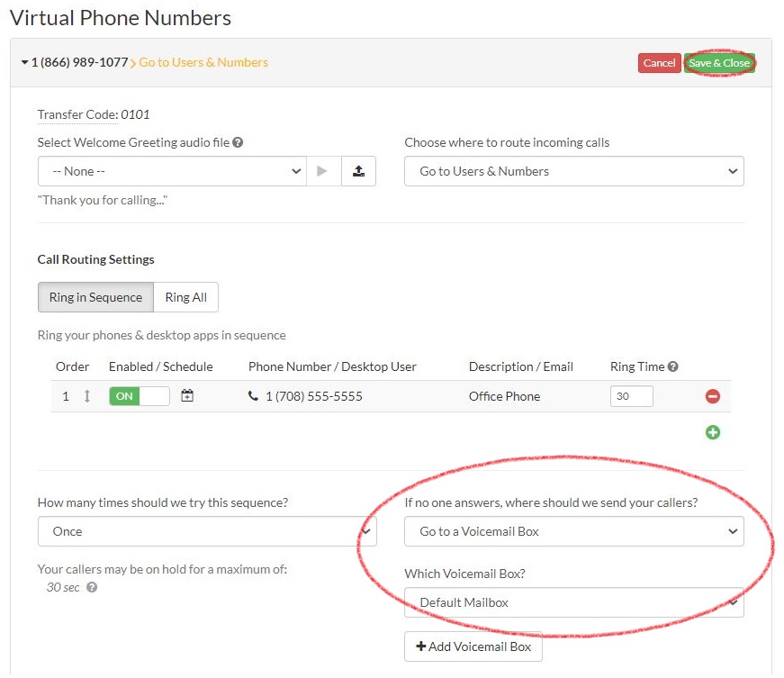Click the Add Voicemail Box button

[x=473, y=646]
